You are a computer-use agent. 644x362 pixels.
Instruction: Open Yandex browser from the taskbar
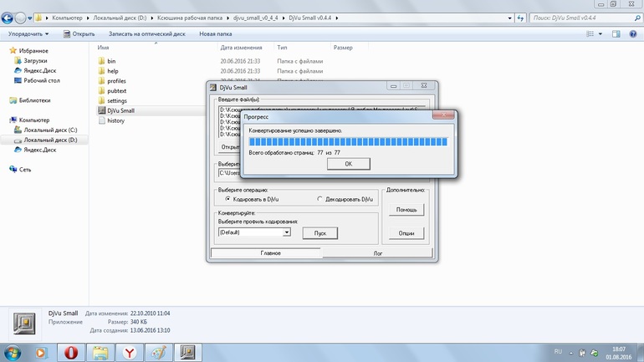(x=130, y=352)
